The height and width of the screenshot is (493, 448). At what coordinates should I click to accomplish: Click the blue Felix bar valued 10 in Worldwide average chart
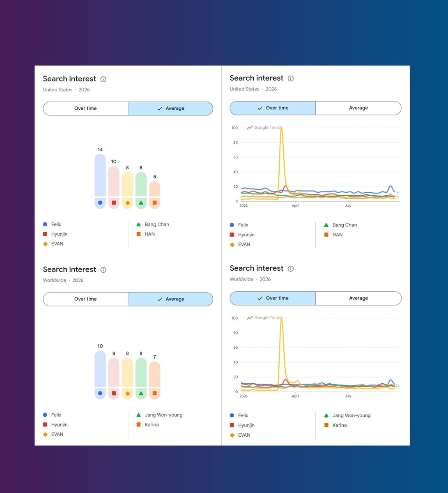[100, 375]
